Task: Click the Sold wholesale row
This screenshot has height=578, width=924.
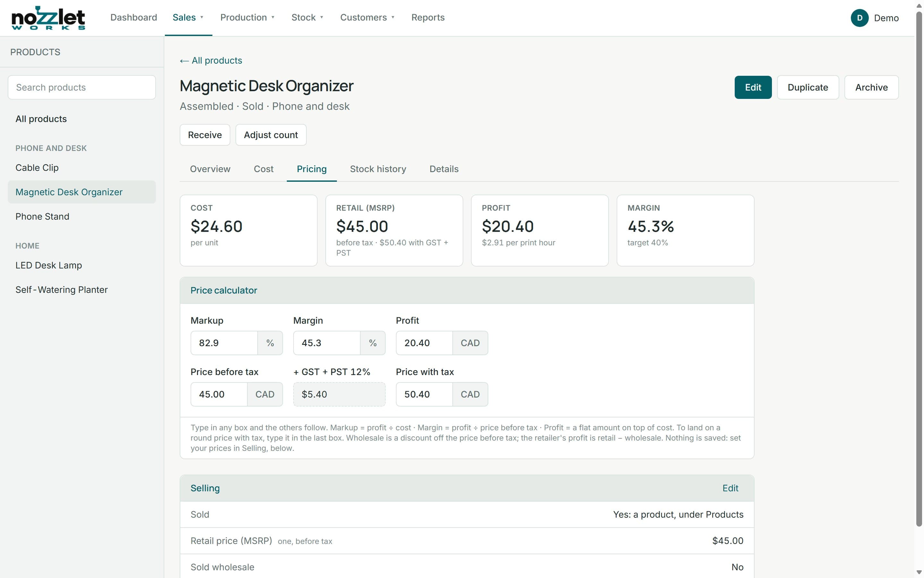Action: pos(466,566)
